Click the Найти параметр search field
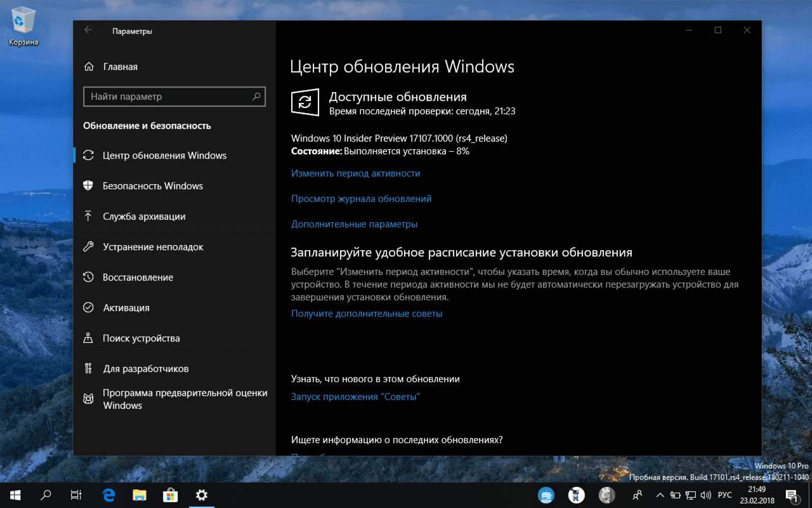This screenshot has height=508, width=812. [x=174, y=97]
